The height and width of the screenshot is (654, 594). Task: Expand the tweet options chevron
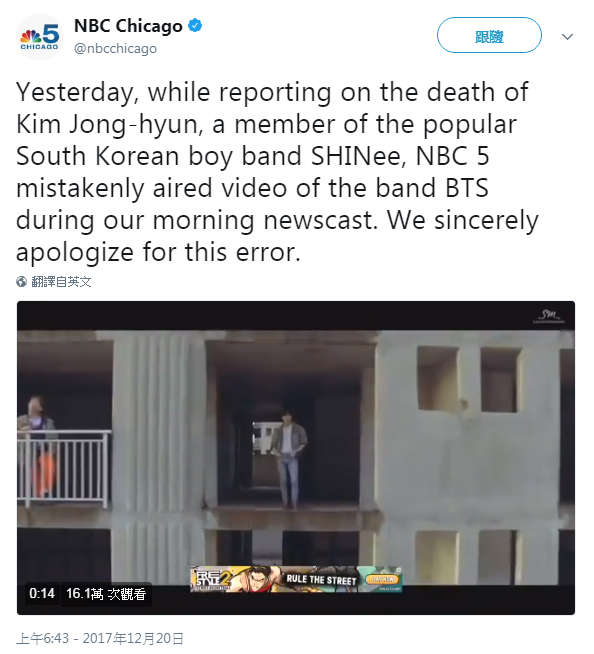(567, 37)
